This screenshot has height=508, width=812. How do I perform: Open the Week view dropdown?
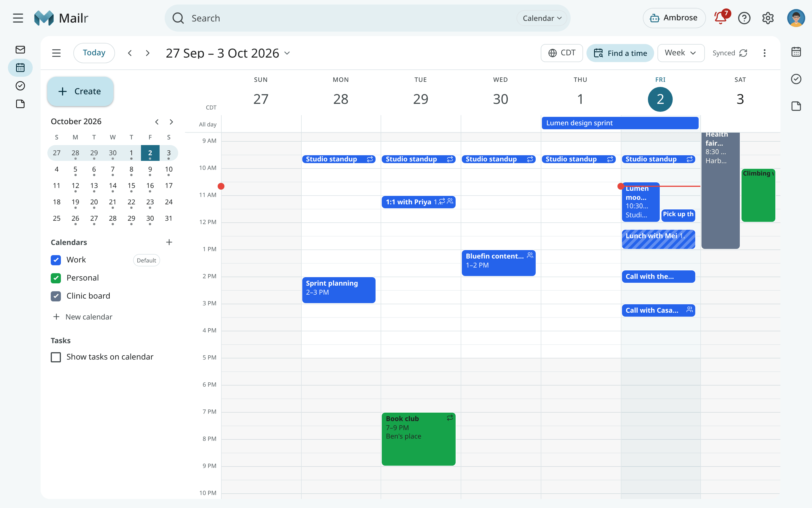pyautogui.click(x=681, y=53)
